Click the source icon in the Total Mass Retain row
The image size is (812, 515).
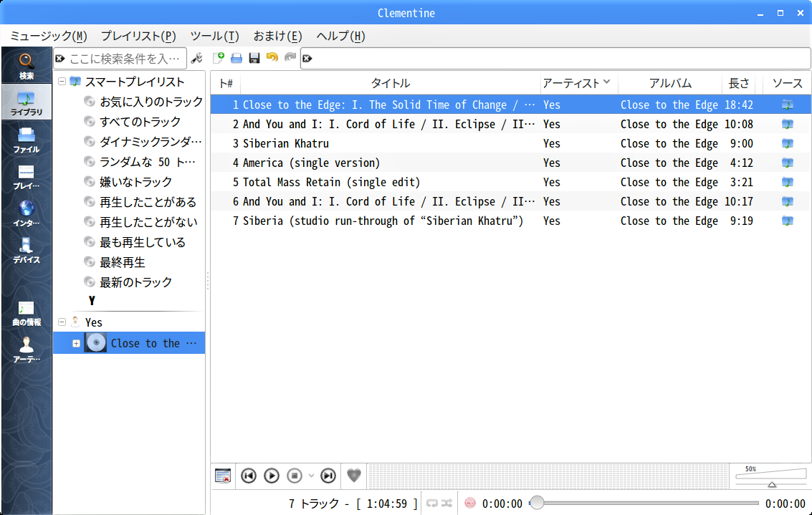(x=787, y=182)
